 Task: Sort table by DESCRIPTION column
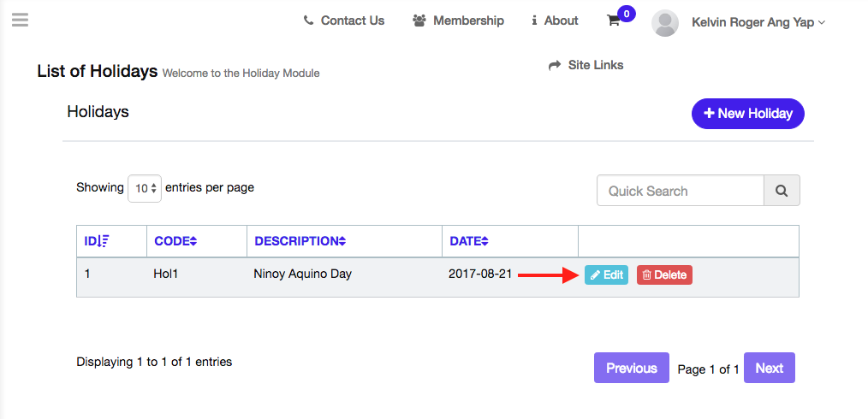[x=300, y=241]
